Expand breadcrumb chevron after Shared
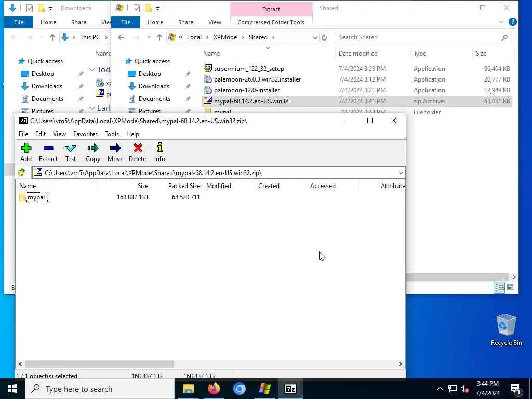The height and width of the screenshot is (399, 532). tap(273, 37)
